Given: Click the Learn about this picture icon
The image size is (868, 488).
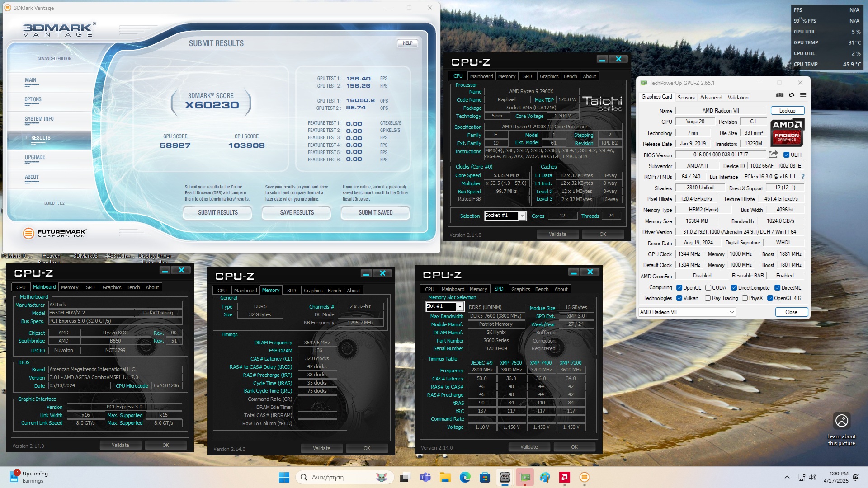Looking at the screenshot, I should [841, 421].
